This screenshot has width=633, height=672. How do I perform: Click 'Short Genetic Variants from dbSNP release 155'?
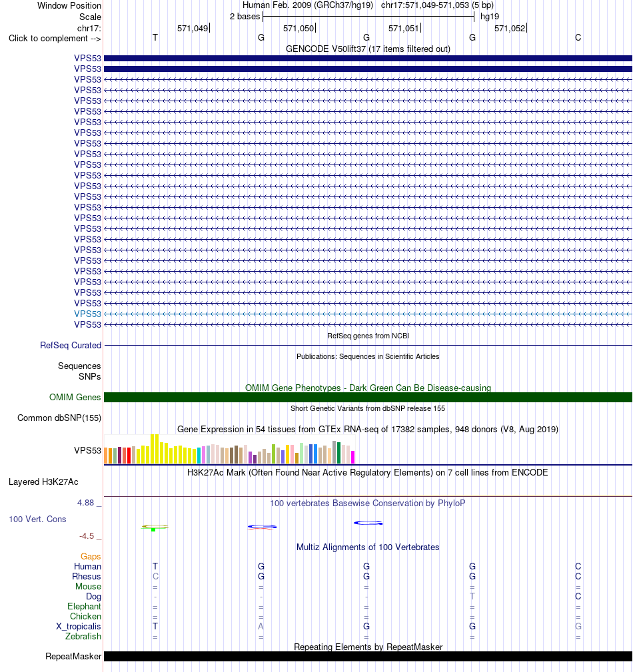pos(368,408)
